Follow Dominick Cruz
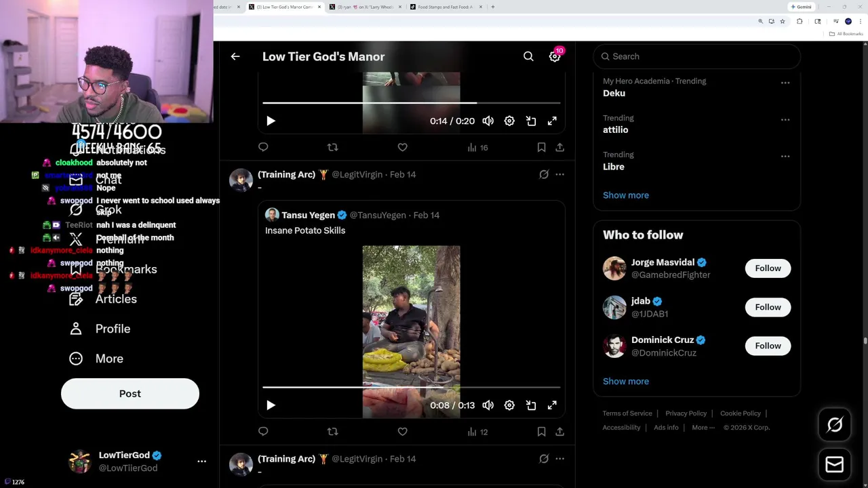The width and height of the screenshot is (868, 488). click(768, 346)
